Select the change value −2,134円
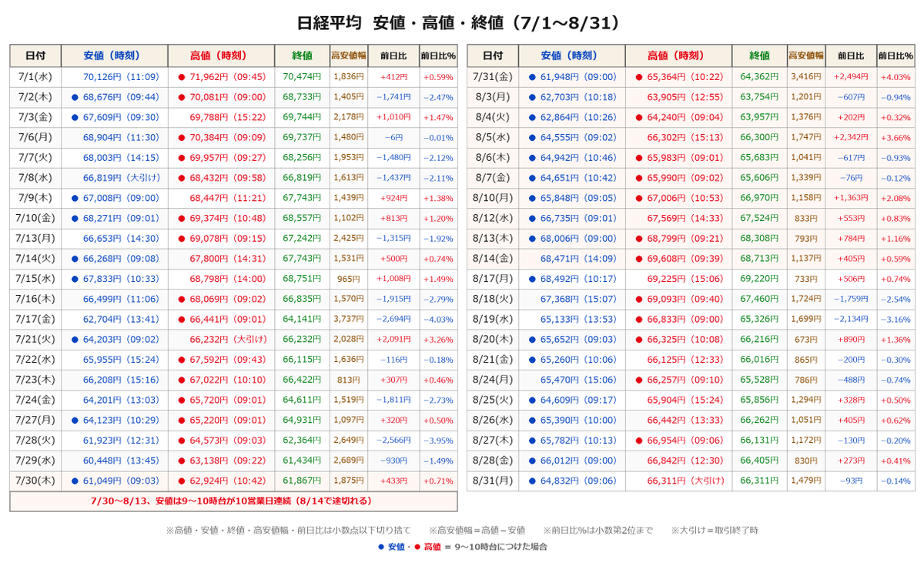The width and height of the screenshot is (924, 583). pyautogui.click(x=851, y=319)
